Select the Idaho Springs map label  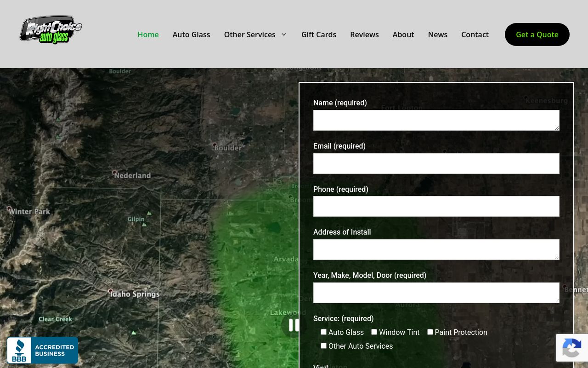135,294
